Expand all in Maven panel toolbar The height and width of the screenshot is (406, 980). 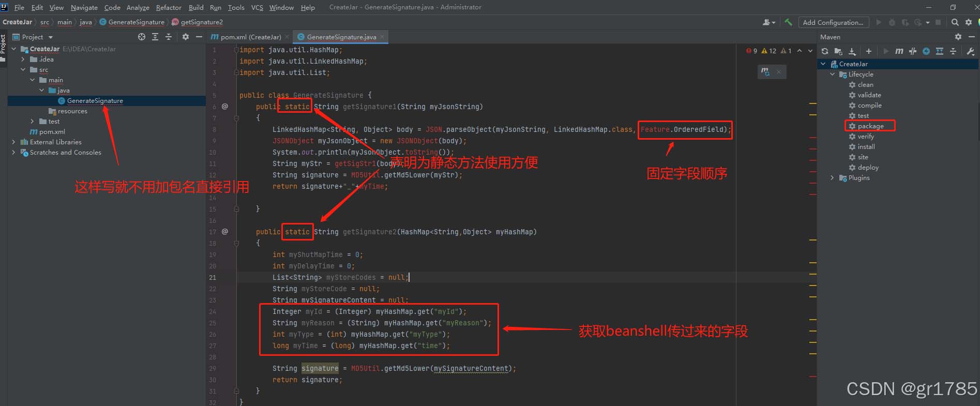[x=940, y=51]
